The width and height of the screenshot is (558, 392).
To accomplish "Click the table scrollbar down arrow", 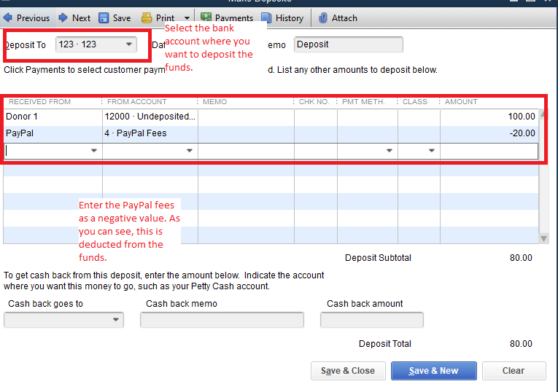I will click(x=543, y=238).
